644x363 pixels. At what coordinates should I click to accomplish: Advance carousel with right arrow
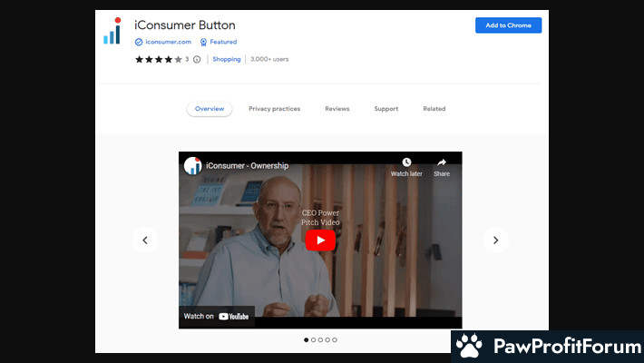(x=495, y=240)
